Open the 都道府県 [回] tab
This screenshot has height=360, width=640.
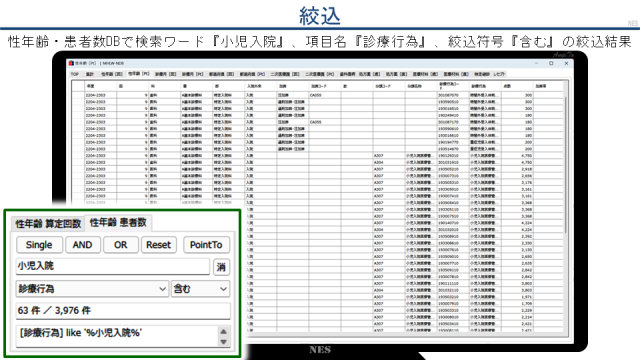pos(222,74)
